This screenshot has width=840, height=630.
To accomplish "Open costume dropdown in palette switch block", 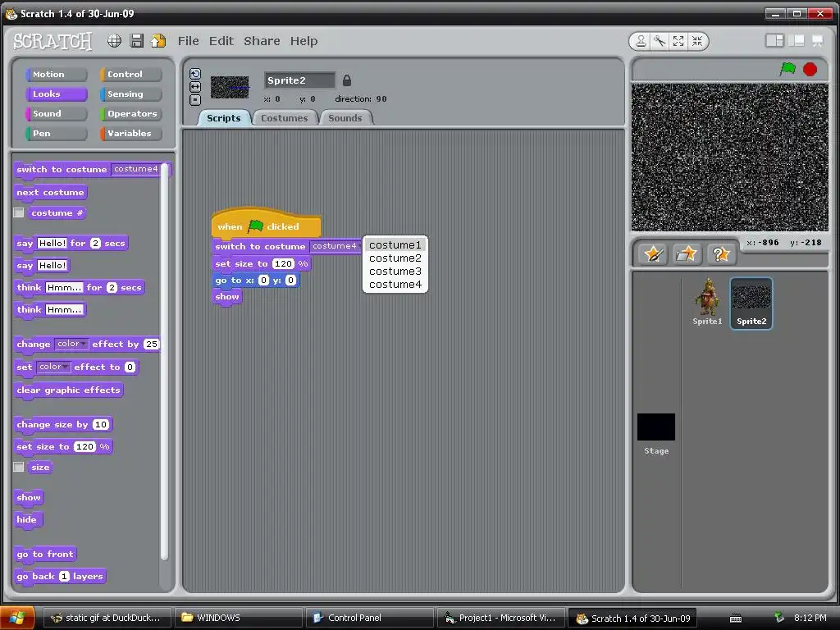I will (x=137, y=169).
